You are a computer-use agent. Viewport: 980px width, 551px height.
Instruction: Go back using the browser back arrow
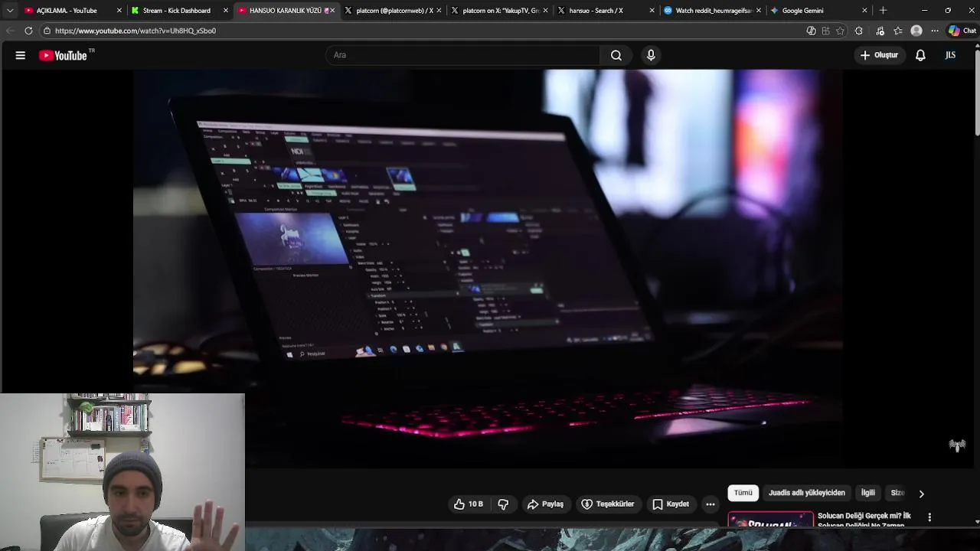(x=10, y=31)
